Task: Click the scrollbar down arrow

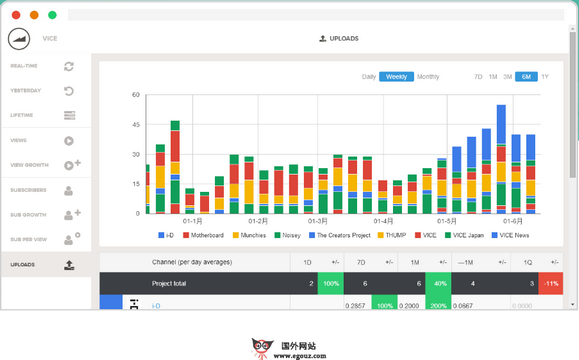Action: [573, 305]
